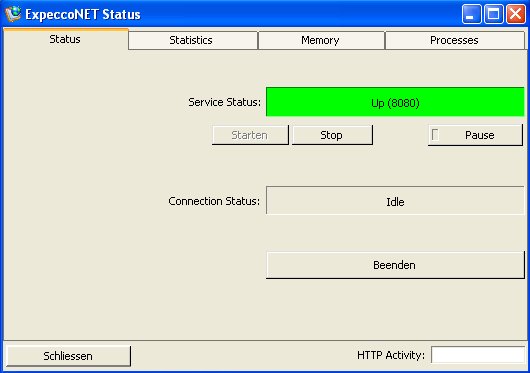Click the Idle connection status field
The height and width of the screenshot is (373, 530).
[x=395, y=200]
